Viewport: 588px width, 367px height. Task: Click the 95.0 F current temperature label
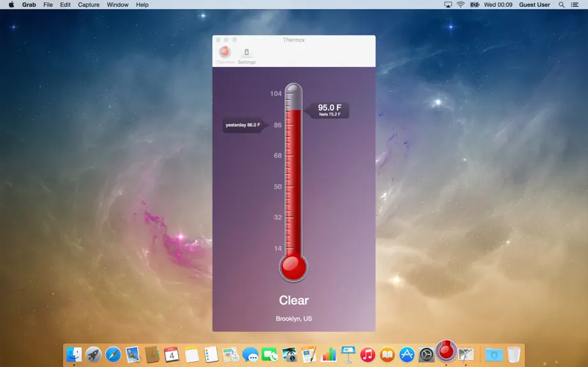[x=330, y=108]
